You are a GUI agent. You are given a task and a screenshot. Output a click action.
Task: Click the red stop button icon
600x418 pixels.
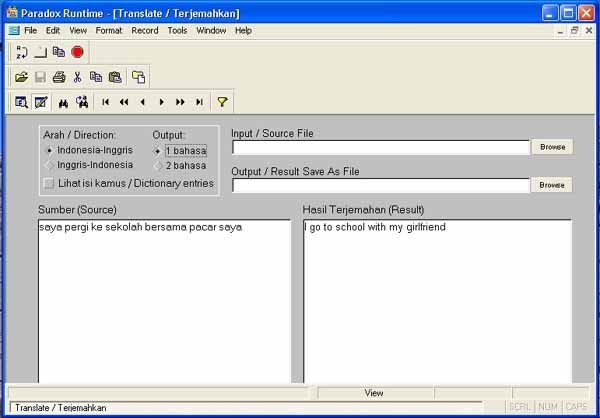(77, 52)
